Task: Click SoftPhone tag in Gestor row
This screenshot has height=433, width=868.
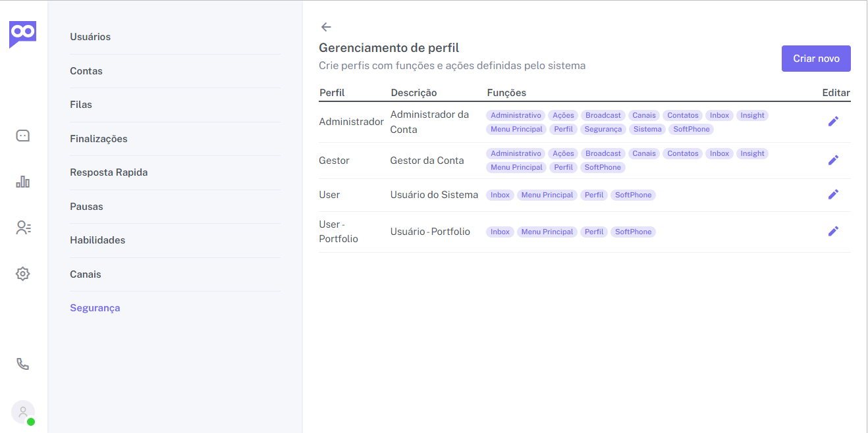Action: [x=603, y=167]
